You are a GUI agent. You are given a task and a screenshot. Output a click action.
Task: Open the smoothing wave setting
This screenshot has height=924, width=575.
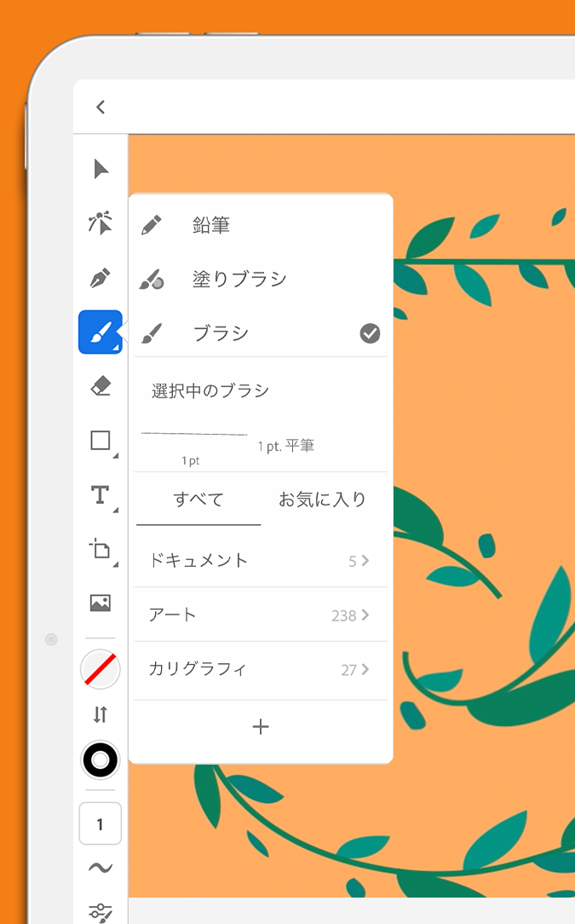101,868
